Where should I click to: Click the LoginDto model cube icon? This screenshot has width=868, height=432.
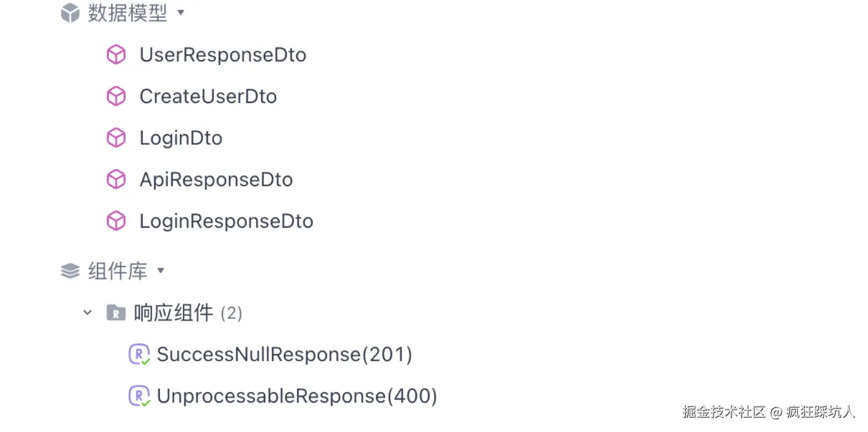(x=116, y=138)
